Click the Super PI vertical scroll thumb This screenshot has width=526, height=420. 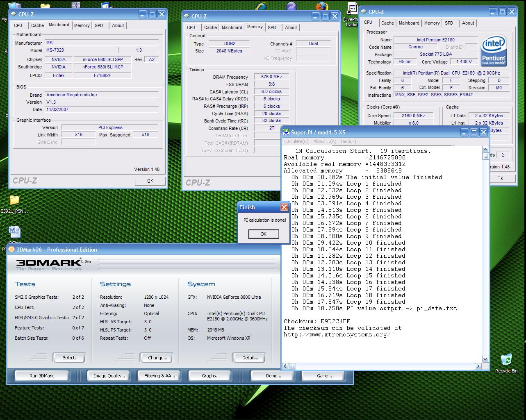485,156
